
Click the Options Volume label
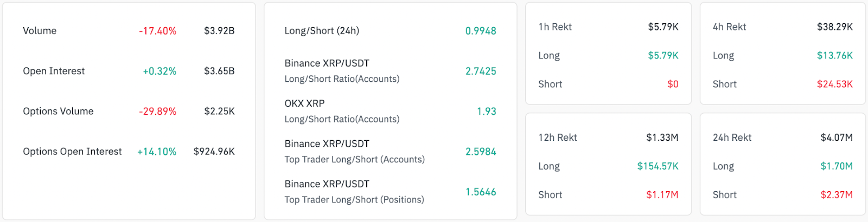click(58, 111)
